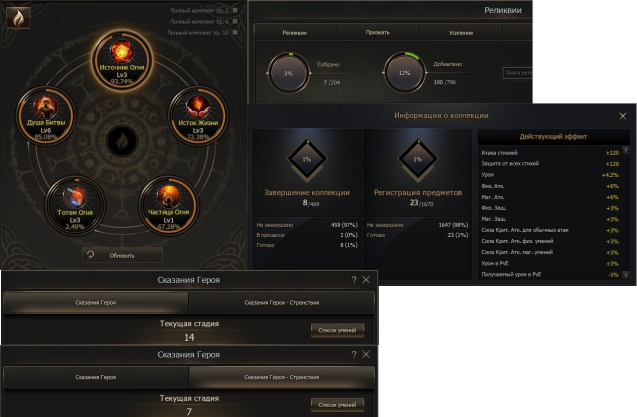Switch to Сказания Героя - Странствия tab
637x417 pixels.
[x=282, y=303]
